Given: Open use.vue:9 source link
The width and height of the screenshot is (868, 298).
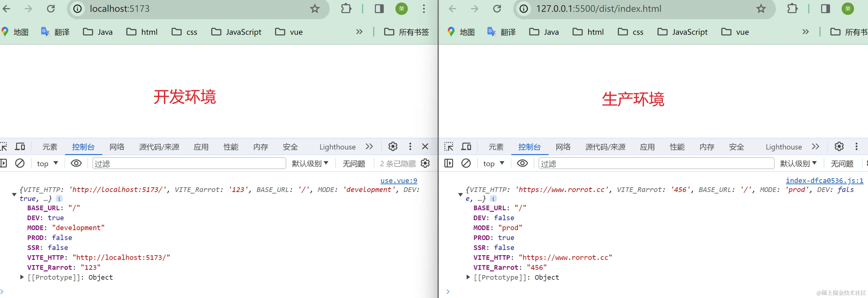Looking at the screenshot, I should tap(399, 181).
